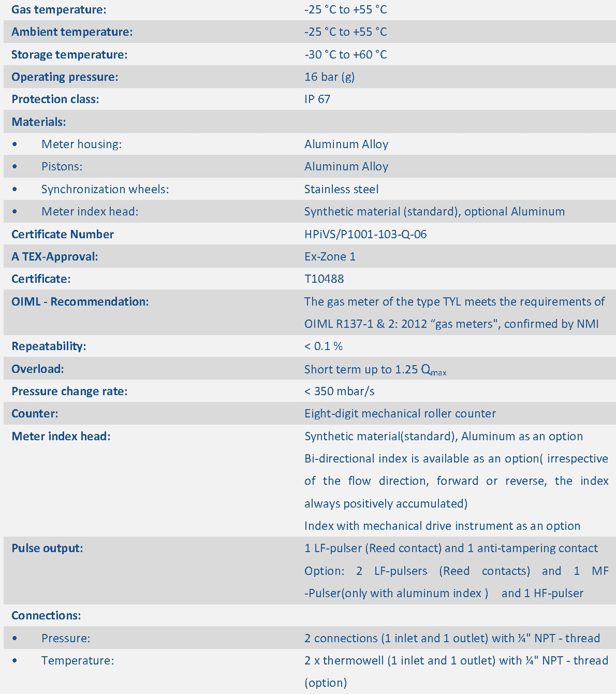Image resolution: width=616 pixels, height=694 pixels.
Task: Click the Overload Qmax value text
Action: [x=375, y=369]
